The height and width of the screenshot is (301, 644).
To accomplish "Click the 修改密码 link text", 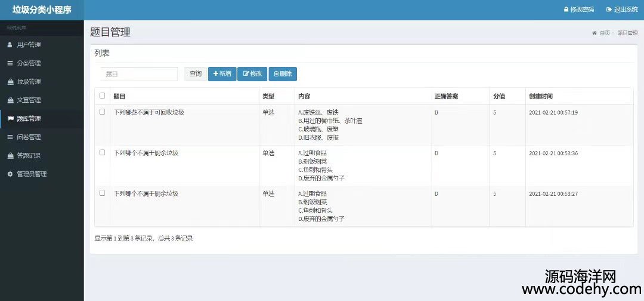I will coord(582,10).
